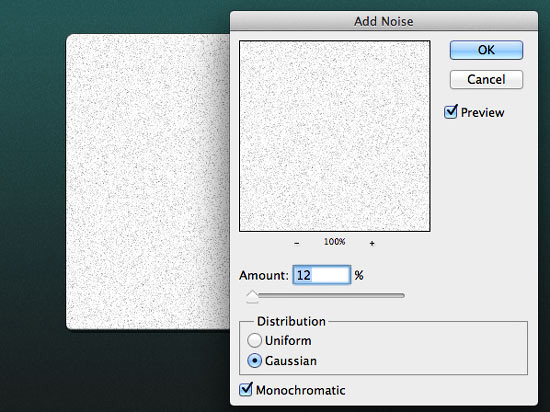550x412 pixels.
Task: Zoom out preview with minus button
Action: tap(297, 243)
